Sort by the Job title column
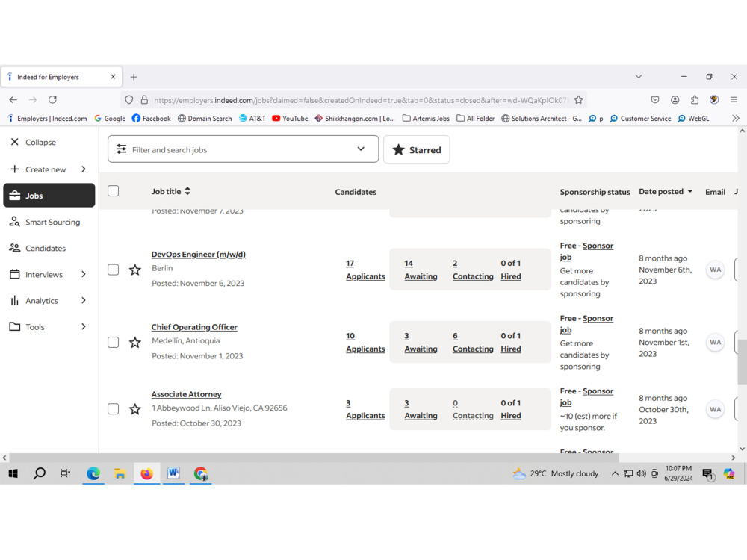Viewport: 747px width, 560px height. click(171, 191)
